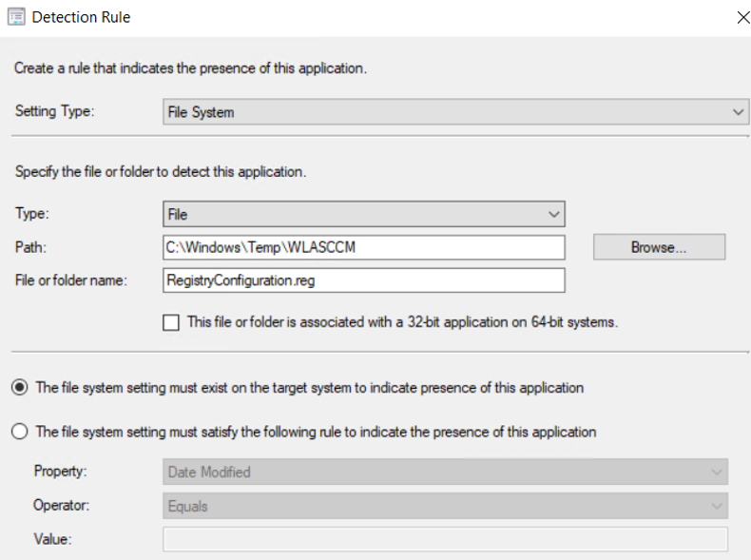The height and width of the screenshot is (560, 751).
Task: Click the Value input field
Action: tap(446, 539)
